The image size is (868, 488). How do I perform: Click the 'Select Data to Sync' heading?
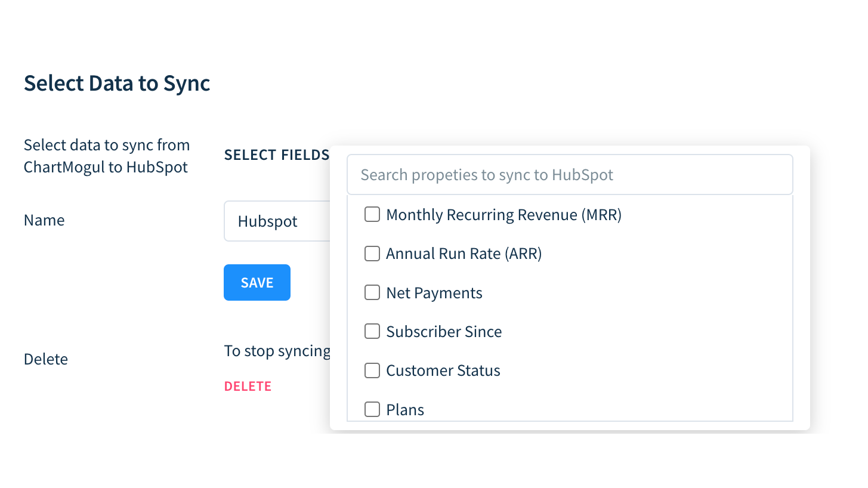pos(117,84)
